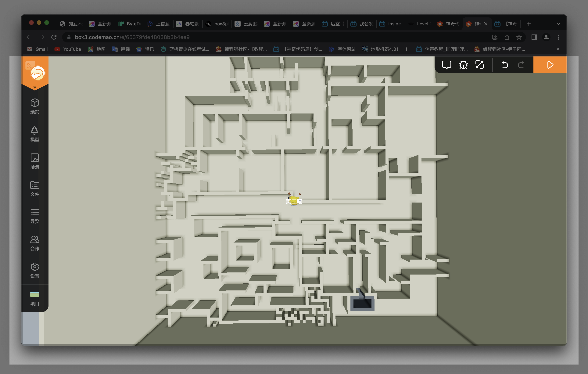The image size is (588, 374).
Task: Open the 蓝桥青少在线考试 bookmark
Action: point(185,49)
